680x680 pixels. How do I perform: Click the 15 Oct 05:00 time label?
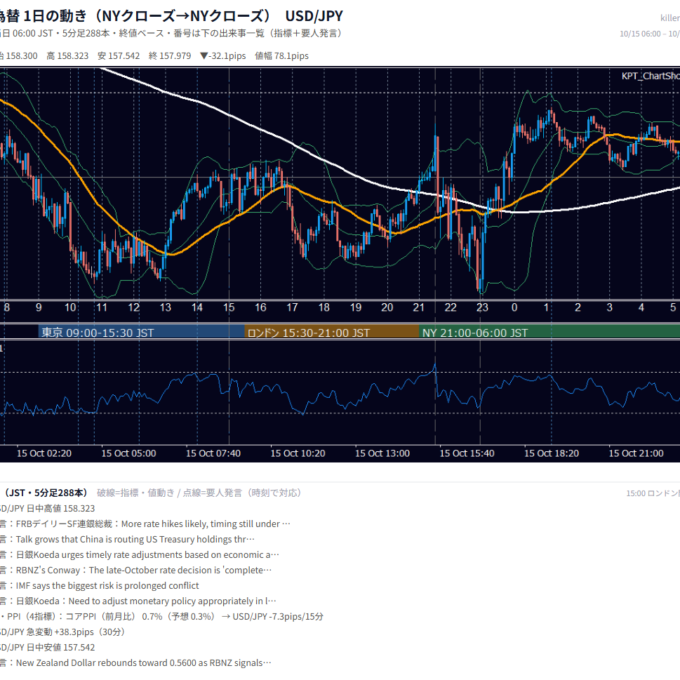click(129, 453)
